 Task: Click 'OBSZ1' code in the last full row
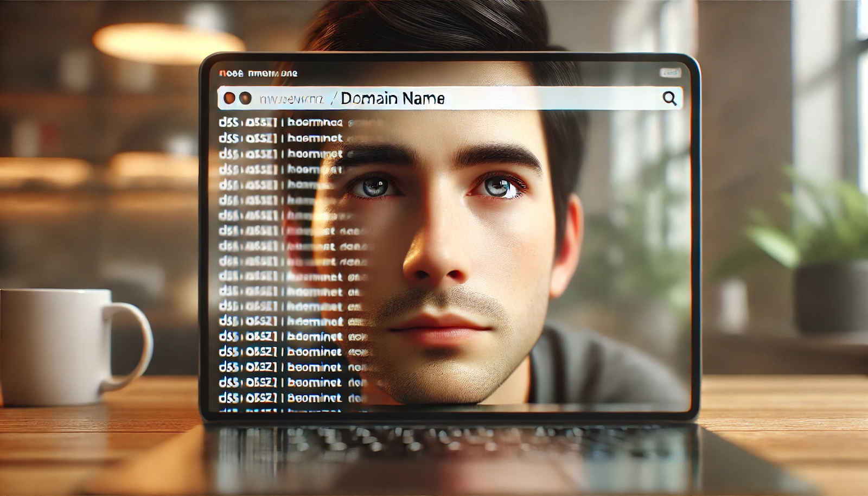261,398
